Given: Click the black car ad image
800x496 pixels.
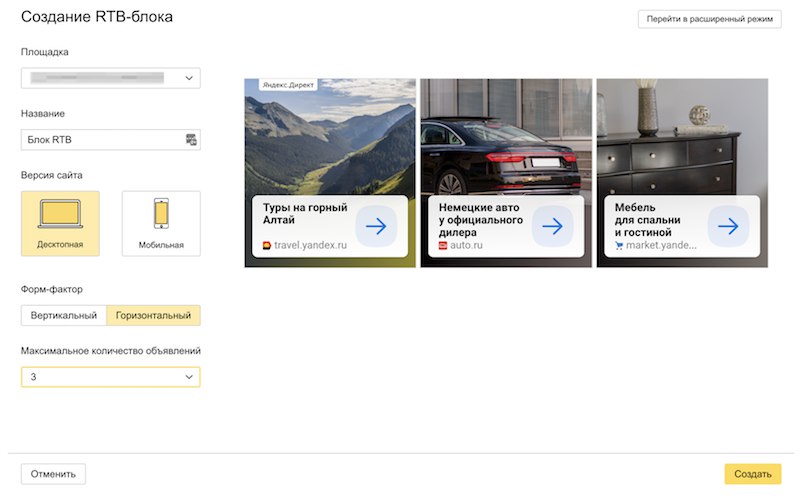Looking at the screenshot, I should tap(506, 138).
